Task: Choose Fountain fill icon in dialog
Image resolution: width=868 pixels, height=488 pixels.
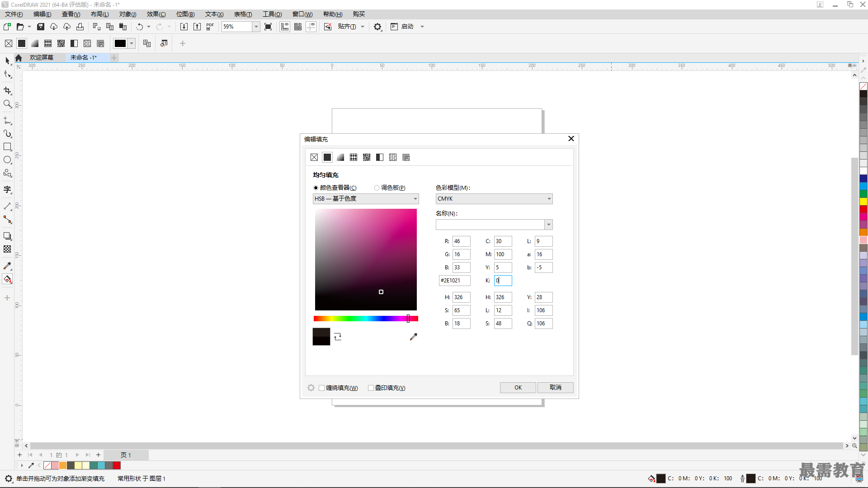Action: pos(340,157)
